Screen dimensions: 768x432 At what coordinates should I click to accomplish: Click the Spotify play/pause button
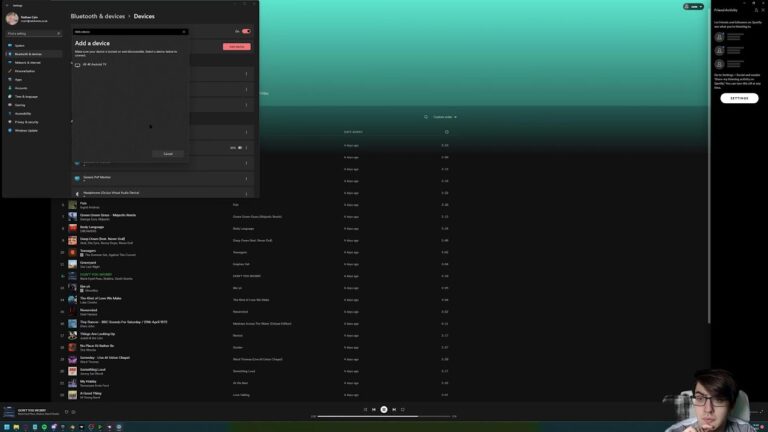click(384, 409)
